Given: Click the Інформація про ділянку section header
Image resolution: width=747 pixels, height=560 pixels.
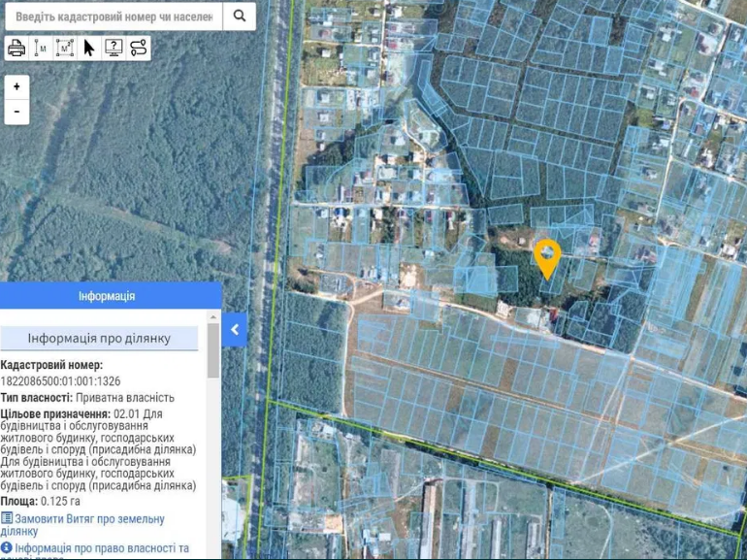Looking at the screenshot, I should pyautogui.click(x=99, y=338).
